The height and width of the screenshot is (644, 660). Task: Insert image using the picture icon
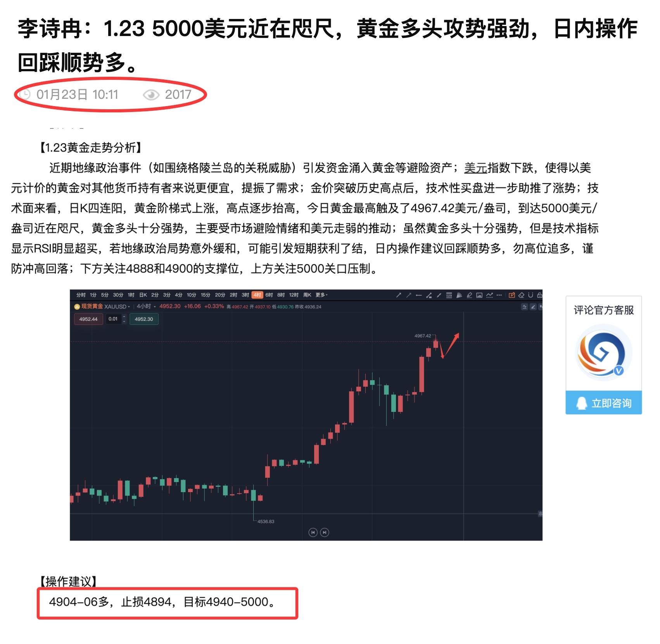[x=479, y=295]
